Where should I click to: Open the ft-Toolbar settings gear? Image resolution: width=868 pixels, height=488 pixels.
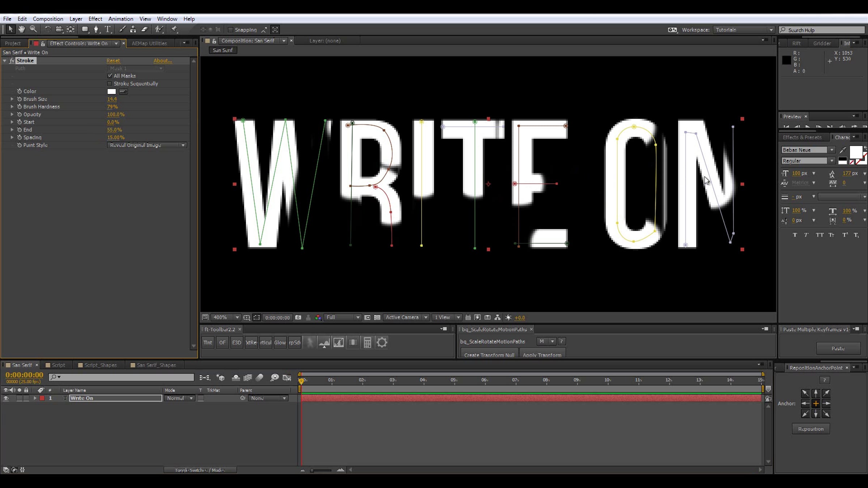tap(382, 342)
